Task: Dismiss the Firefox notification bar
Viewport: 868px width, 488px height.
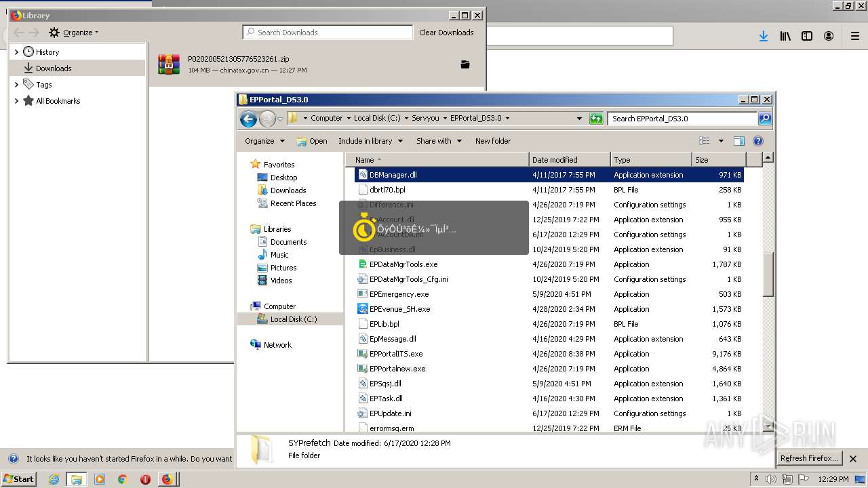Action: 854,458
